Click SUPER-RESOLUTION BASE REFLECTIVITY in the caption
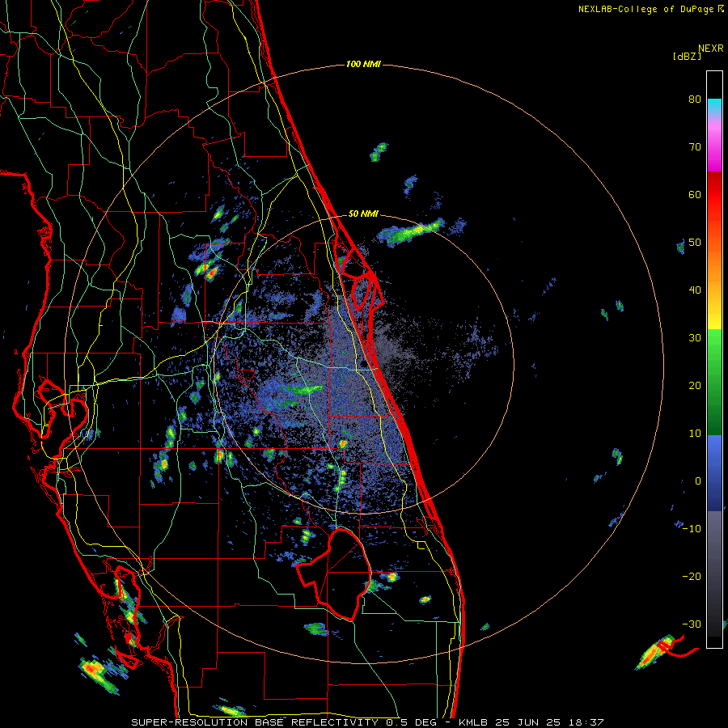The width and height of the screenshot is (728, 728). (x=255, y=722)
